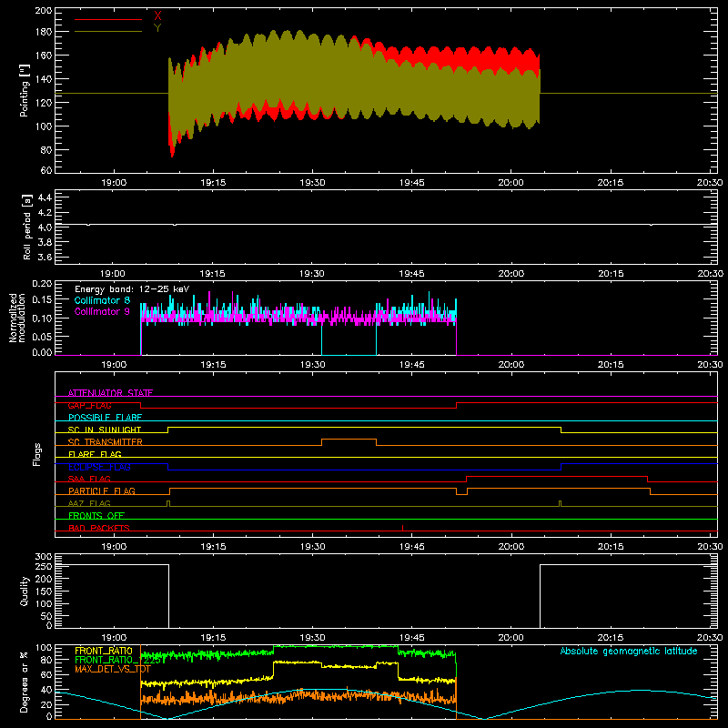The width and height of the screenshot is (728, 728).
Task: Select the SC_IN_SUNLIGHT flag label
Action: tap(105, 430)
